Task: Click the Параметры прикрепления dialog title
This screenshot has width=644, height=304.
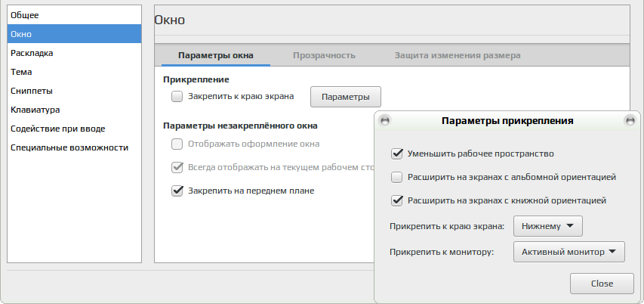Action: click(507, 121)
